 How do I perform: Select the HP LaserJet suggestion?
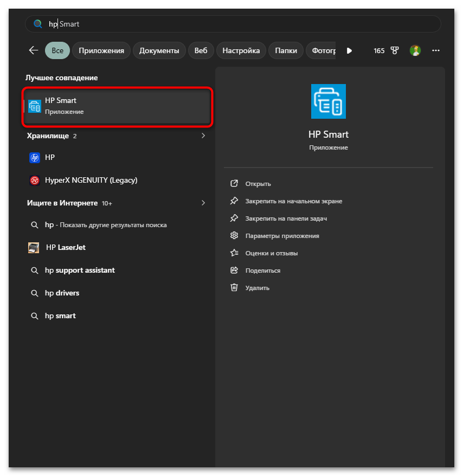pos(117,247)
